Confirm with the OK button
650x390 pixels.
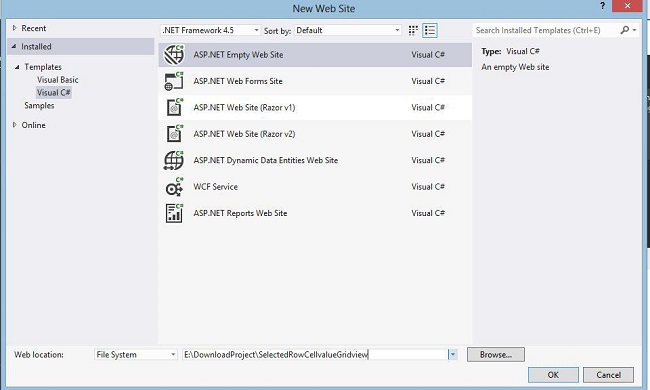click(553, 375)
